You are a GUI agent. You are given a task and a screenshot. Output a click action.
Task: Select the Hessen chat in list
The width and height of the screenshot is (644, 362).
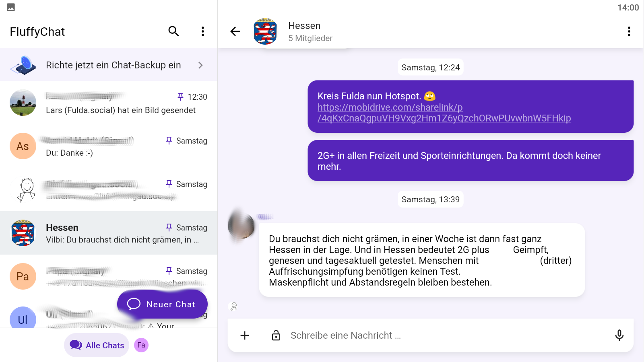(x=109, y=233)
